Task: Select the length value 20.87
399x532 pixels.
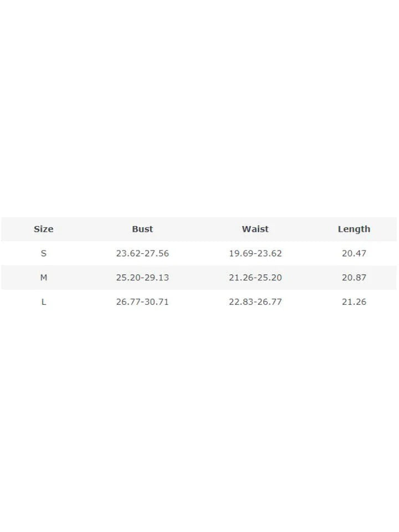Action: point(354,278)
